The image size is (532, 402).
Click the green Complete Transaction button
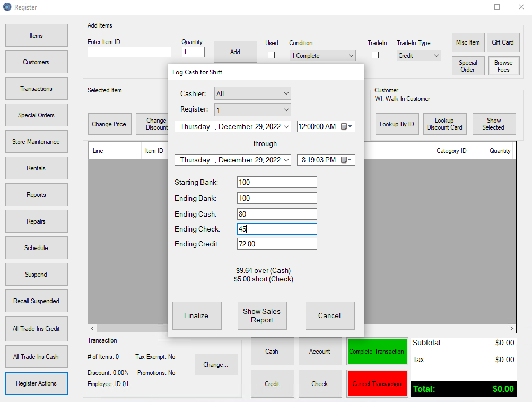[x=377, y=352]
